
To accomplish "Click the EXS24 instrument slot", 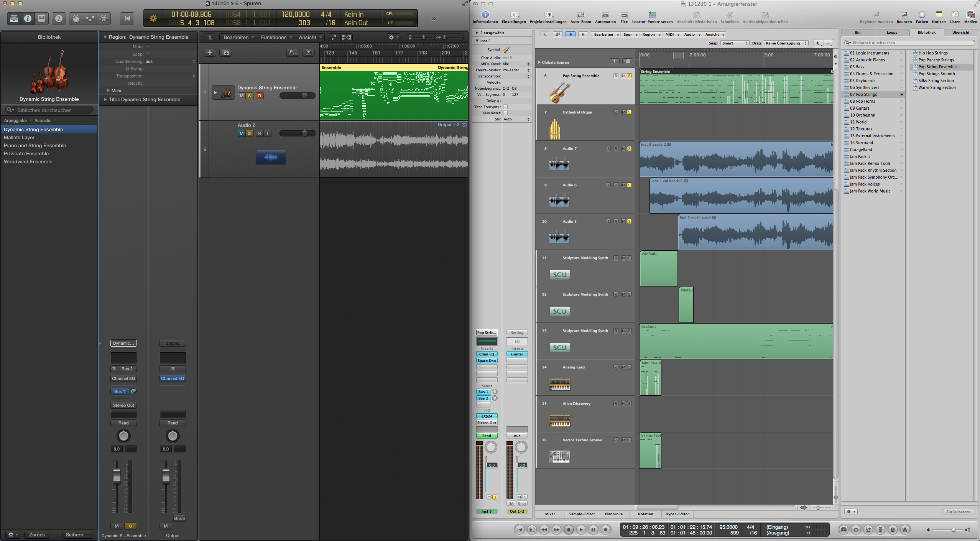I will [487, 416].
